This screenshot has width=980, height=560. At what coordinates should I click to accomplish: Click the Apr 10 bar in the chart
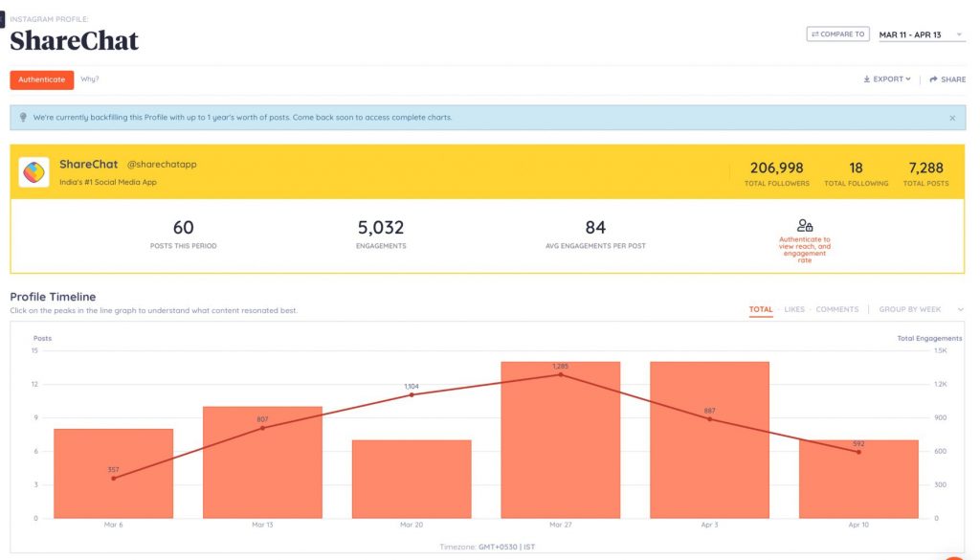(x=858, y=479)
